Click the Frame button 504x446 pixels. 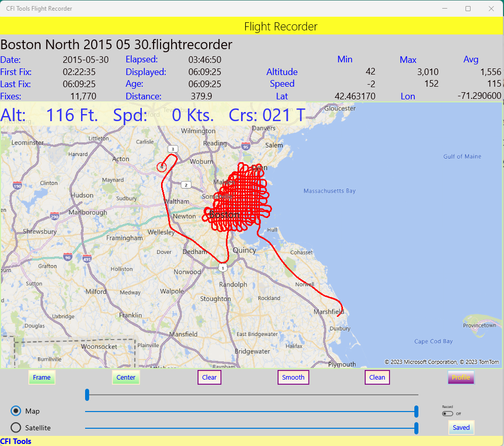(42, 377)
